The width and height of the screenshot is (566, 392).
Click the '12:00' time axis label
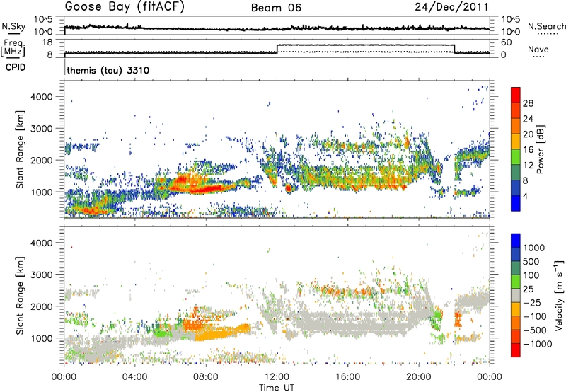pos(277,377)
